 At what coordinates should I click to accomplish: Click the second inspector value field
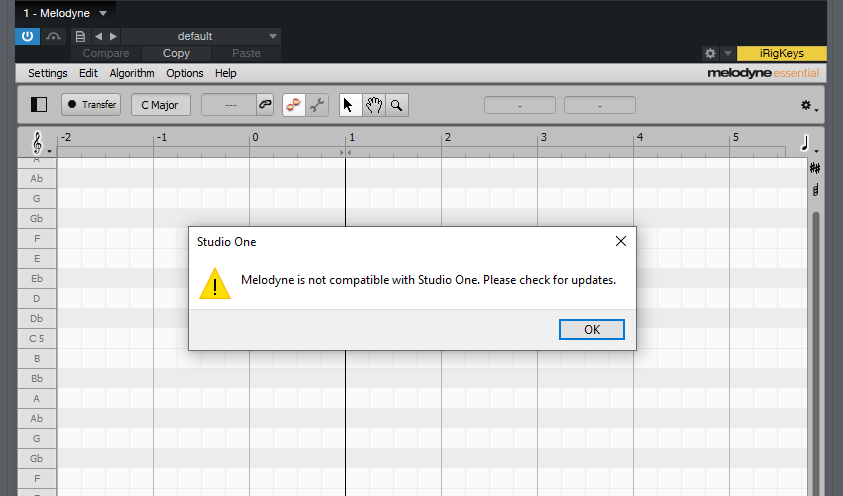600,105
